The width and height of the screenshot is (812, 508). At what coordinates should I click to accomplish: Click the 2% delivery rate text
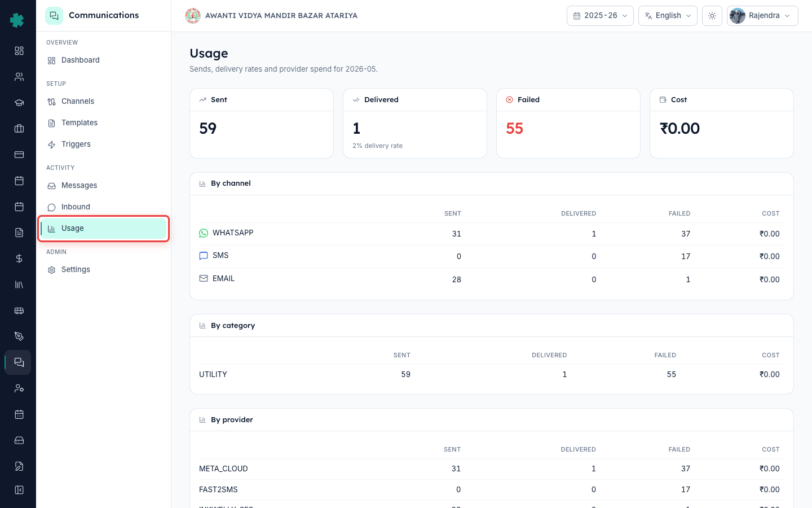click(x=378, y=146)
